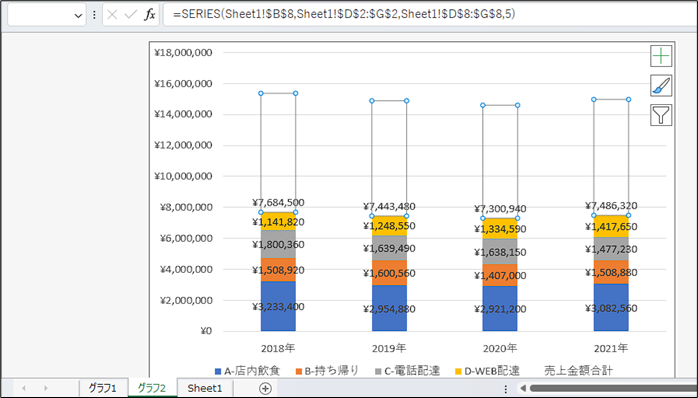Click the ¥10,000,000 axis value
The height and width of the screenshot is (398, 698).
[x=183, y=176]
